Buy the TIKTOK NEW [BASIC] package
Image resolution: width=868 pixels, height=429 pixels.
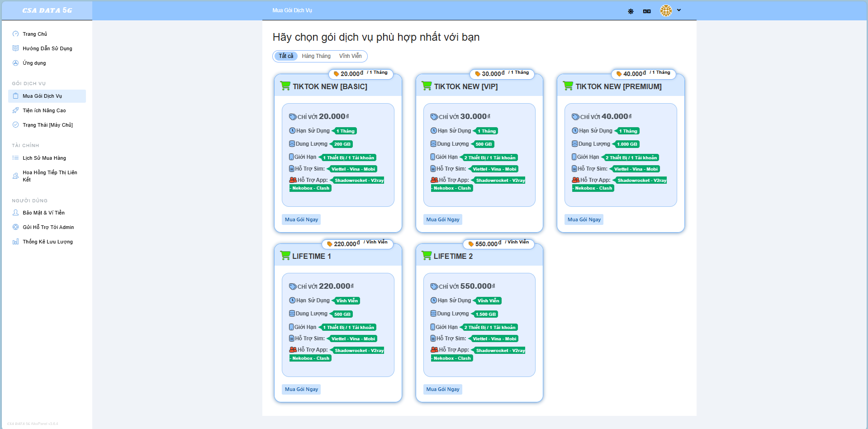pos(301,219)
